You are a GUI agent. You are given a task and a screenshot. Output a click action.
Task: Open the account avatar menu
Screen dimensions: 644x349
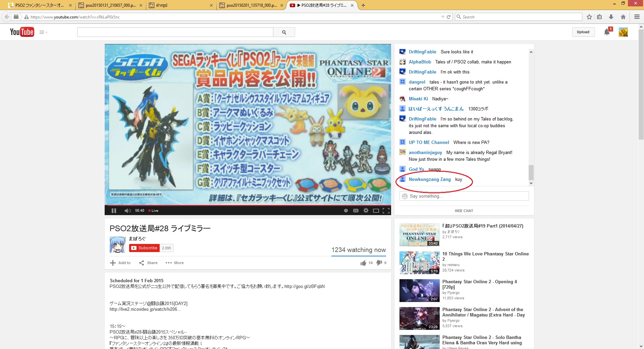(623, 32)
